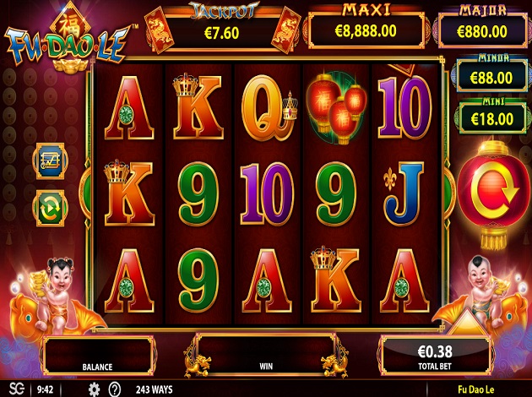
Task: Click the Total Bet €0.38 box
Action: tap(435, 355)
